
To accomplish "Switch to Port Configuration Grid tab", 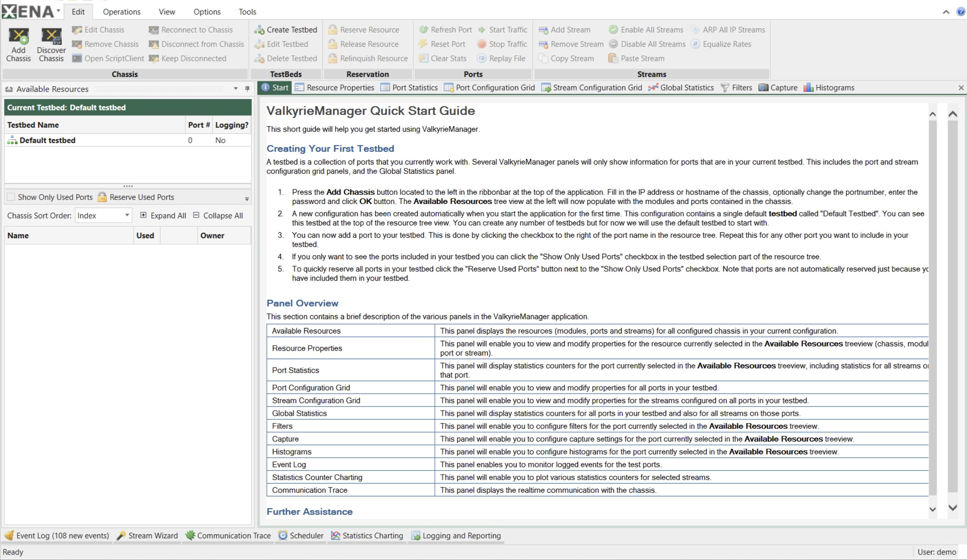I will coord(490,87).
